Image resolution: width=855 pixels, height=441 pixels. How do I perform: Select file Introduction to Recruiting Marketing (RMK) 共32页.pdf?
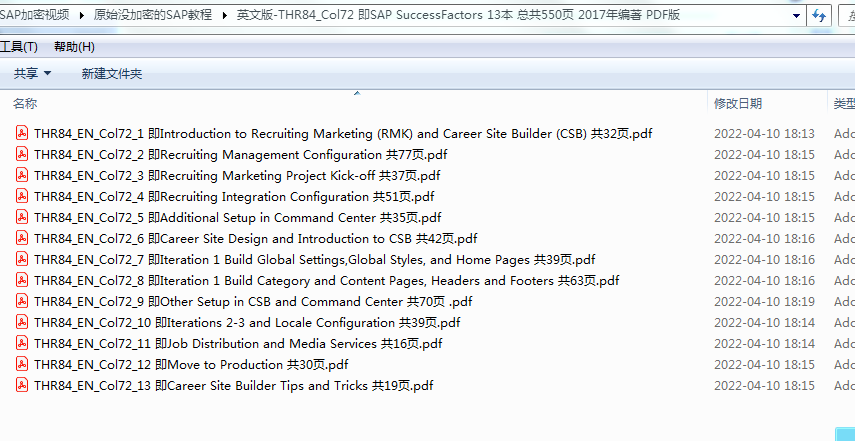coord(343,134)
